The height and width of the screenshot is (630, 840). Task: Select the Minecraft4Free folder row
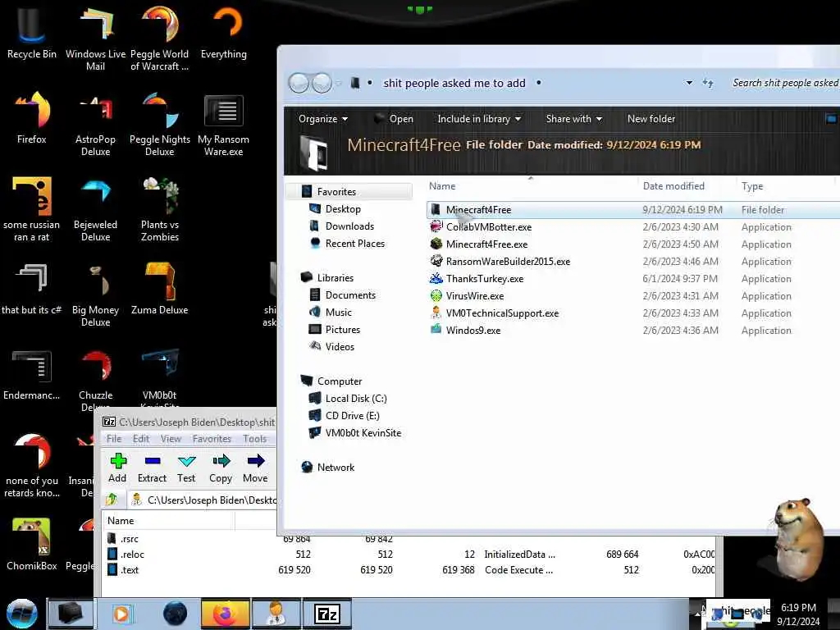click(x=633, y=210)
